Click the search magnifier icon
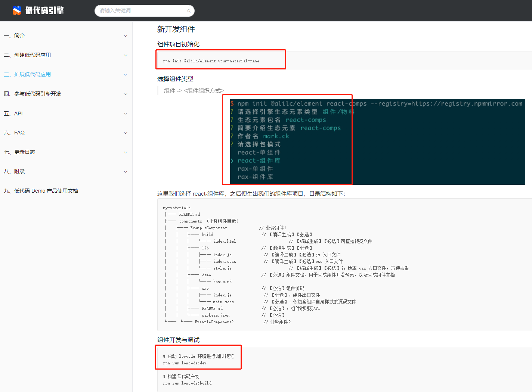532x392 pixels. coord(189,11)
